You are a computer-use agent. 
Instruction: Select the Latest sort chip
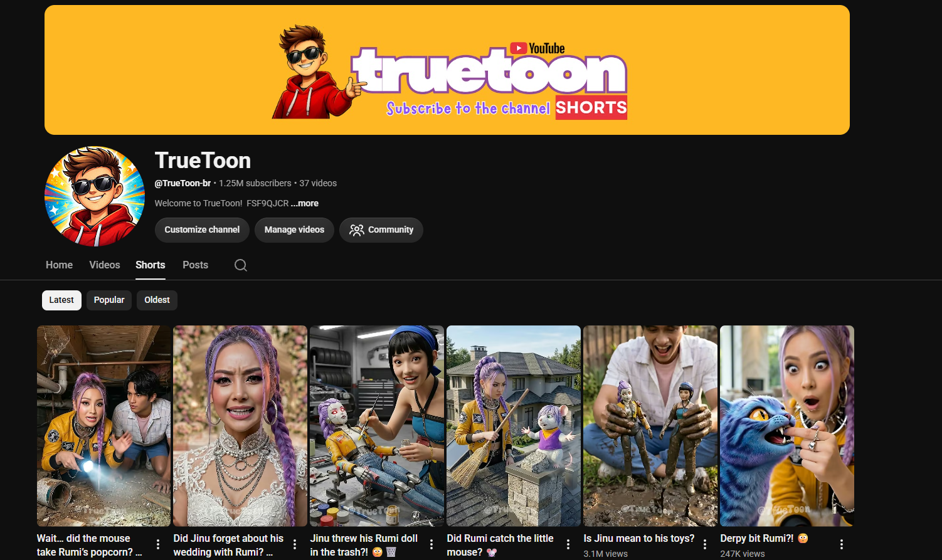click(x=61, y=300)
